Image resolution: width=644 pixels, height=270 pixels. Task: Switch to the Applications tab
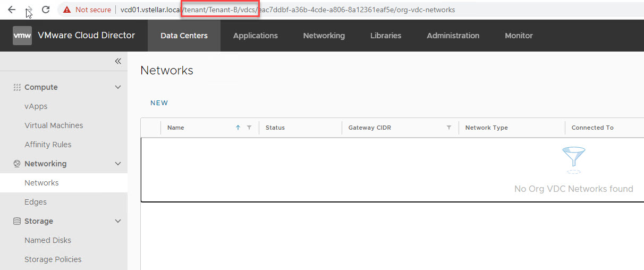coord(255,36)
